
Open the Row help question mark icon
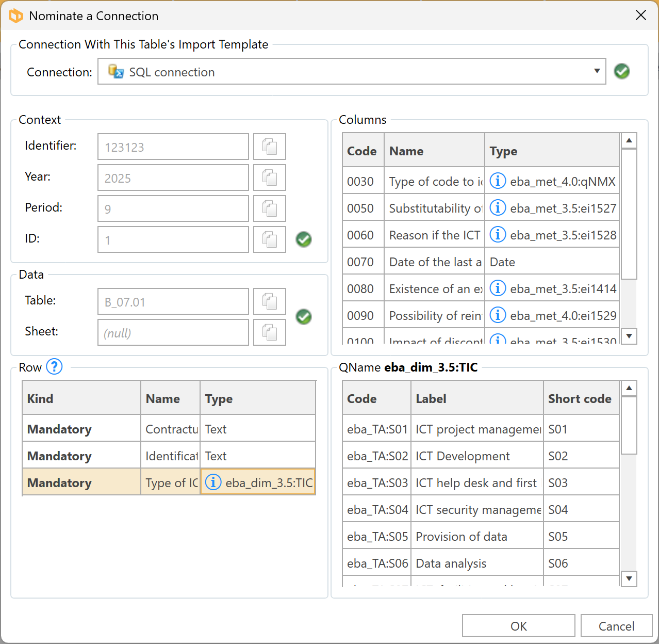(x=54, y=367)
